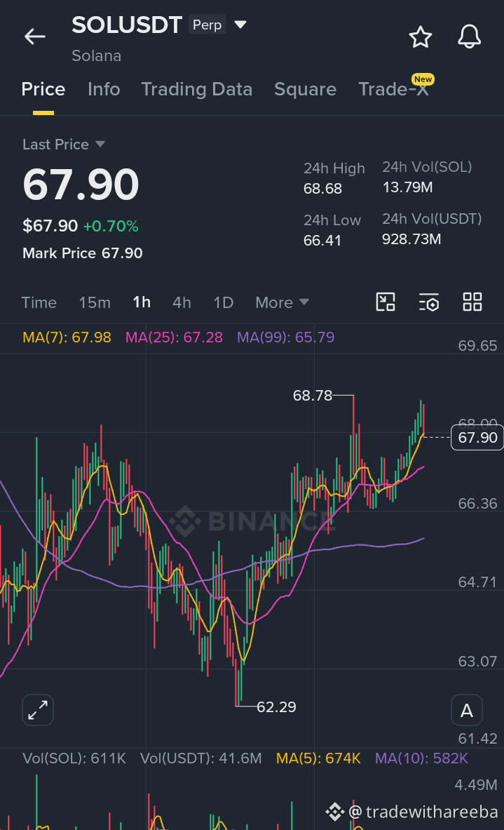The image size is (504, 830).
Task: Open the Trade-X tab
Action: point(393,89)
